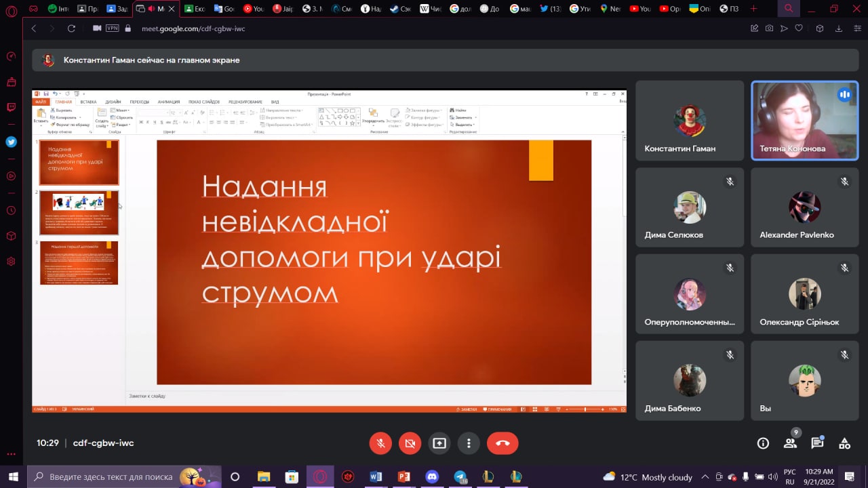Viewport: 868px width, 488px height.
Task: Click the meet.google.com address field
Action: [193, 28]
